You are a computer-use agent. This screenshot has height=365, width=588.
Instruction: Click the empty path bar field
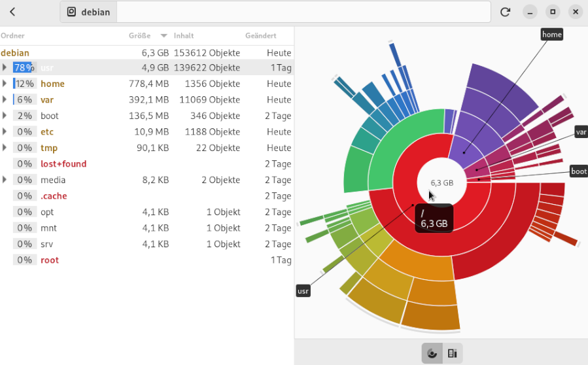pos(303,12)
